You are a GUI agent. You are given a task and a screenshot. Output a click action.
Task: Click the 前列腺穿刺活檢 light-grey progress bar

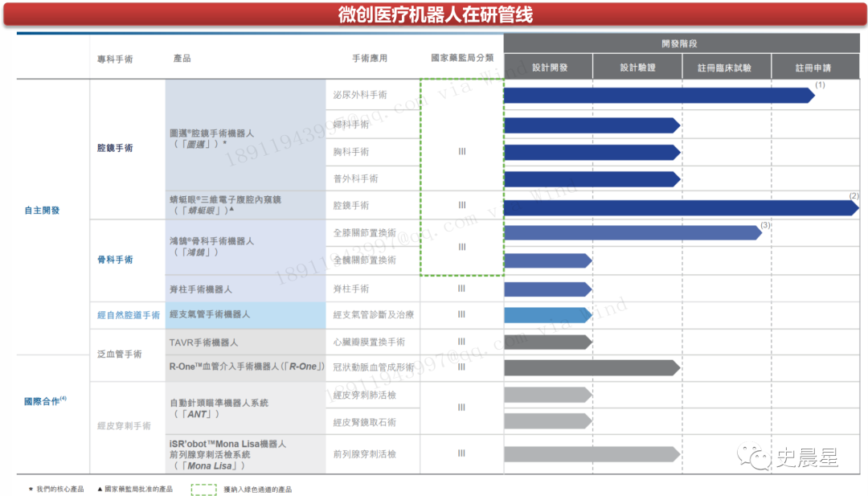click(592, 454)
